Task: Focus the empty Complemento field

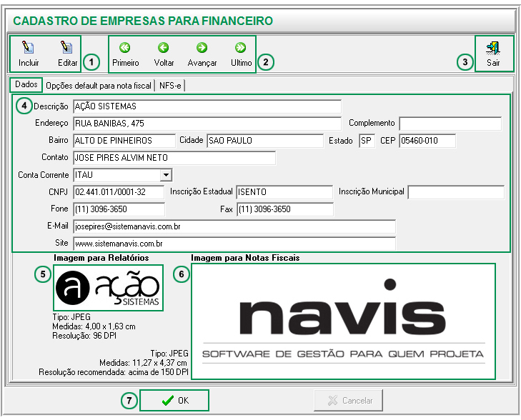Action: (450, 124)
